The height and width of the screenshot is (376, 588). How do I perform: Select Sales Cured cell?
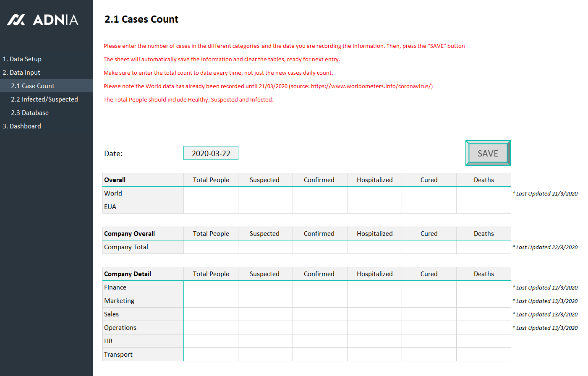(x=429, y=314)
